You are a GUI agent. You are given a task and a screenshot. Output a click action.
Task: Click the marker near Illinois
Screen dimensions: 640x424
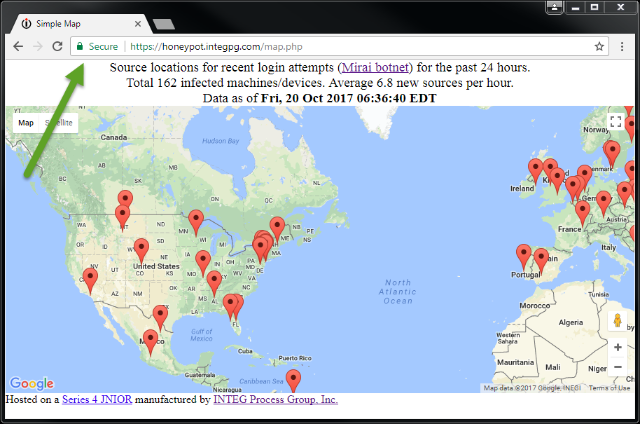pyautogui.click(x=203, y=261)
